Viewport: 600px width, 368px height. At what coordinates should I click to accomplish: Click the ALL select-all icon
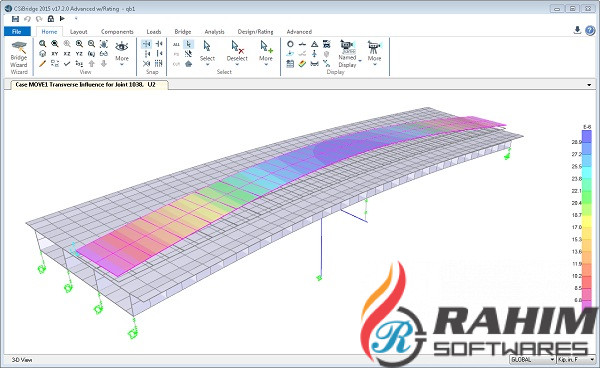(x=176, y=44)
